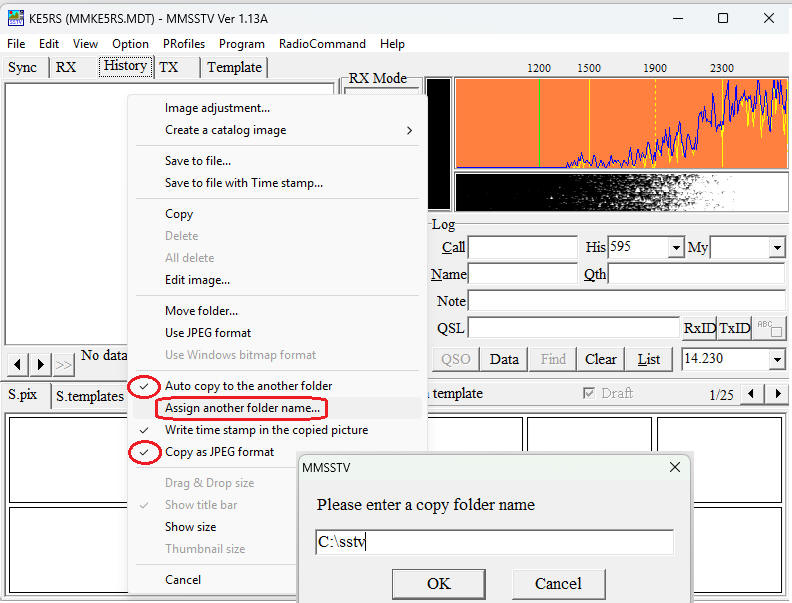Close the MMSSTV folder name dialog
This screenshot has width=792, height=603.
click(x=675, y=467)
